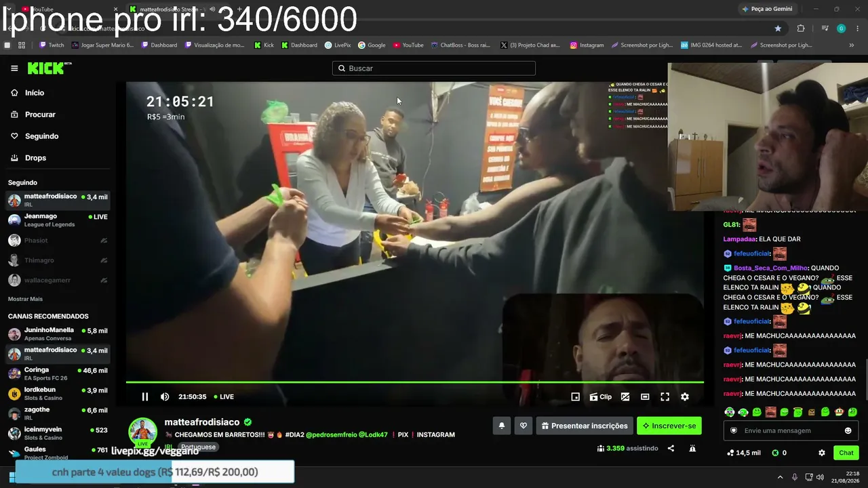Open the @pedrosemfreio mention link

[x=332, y=434]
